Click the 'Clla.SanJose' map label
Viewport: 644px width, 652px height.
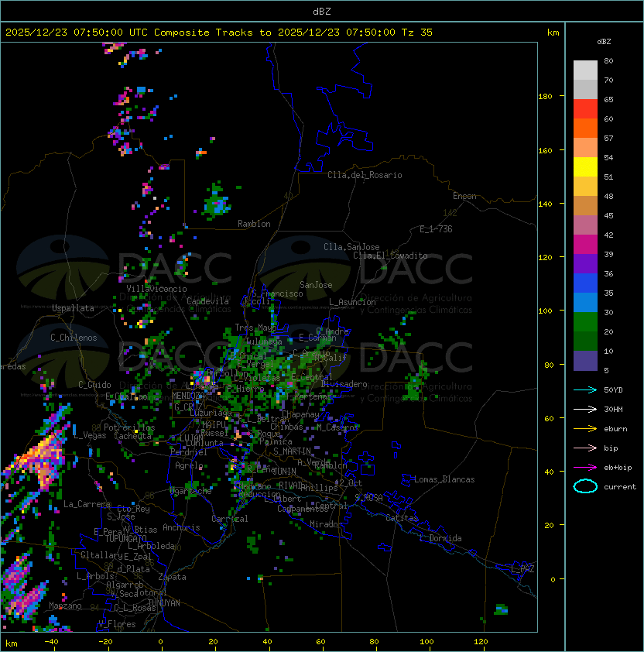[351, 247]
